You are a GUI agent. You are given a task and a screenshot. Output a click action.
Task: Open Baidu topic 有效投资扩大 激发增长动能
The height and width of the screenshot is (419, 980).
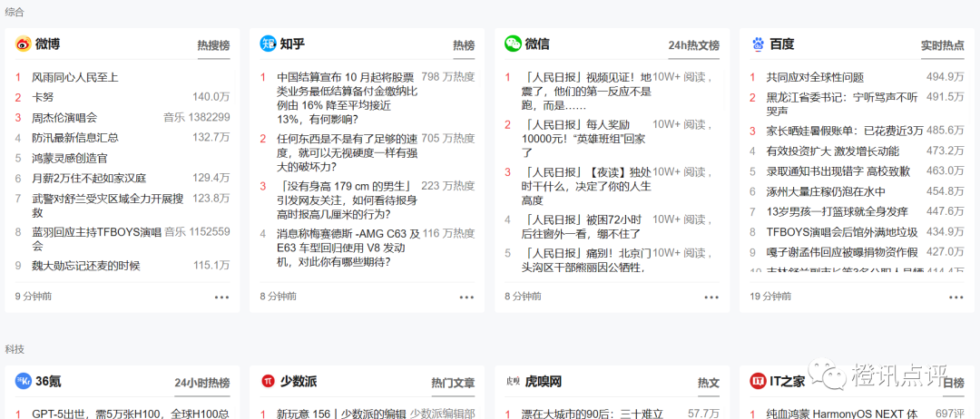832,151
